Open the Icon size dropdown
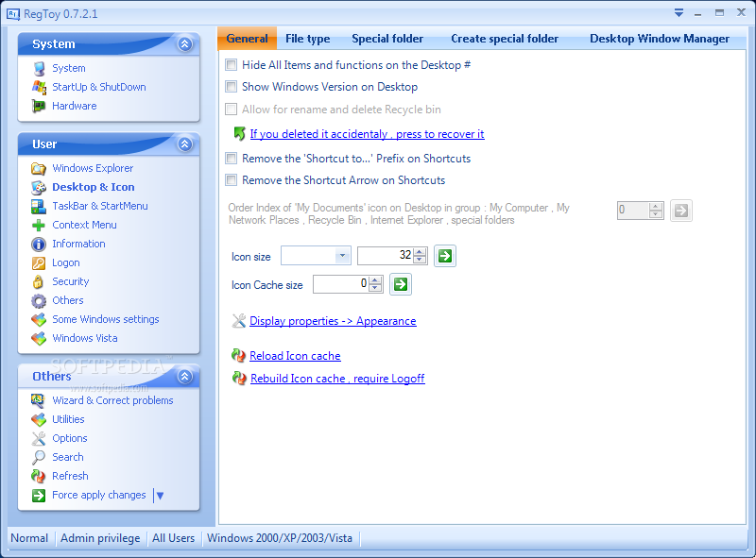Screen dimensions: 756x558 pos(343,255)
